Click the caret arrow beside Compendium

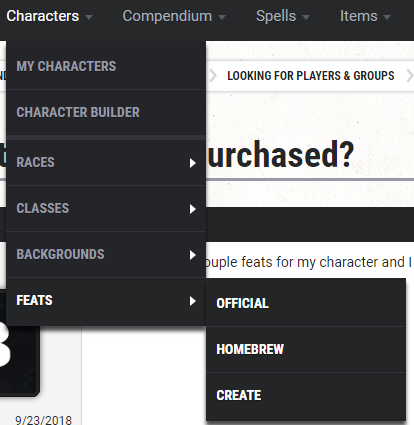click(222, 17)
